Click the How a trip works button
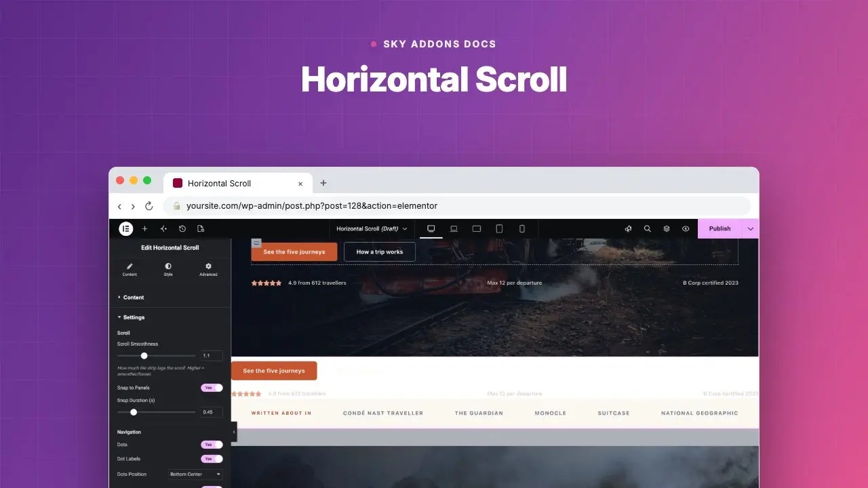 click(x=380, y=251)
